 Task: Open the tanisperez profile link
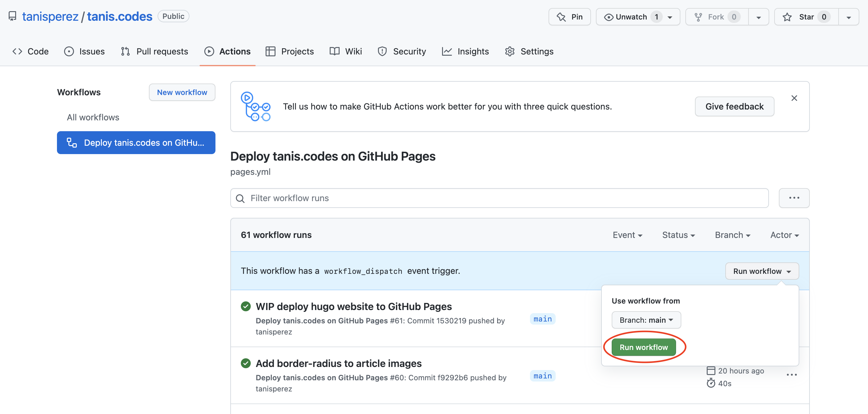tap(50, 16)
